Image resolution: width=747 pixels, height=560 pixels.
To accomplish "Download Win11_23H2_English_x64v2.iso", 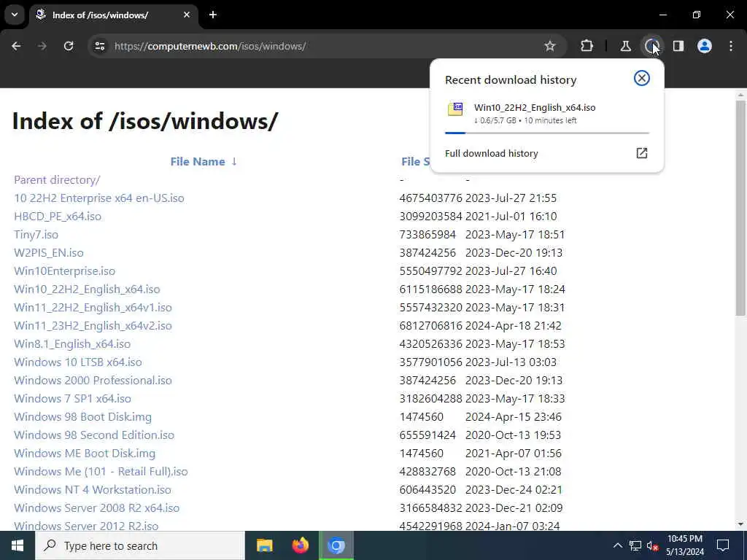I will coord(93,326).
